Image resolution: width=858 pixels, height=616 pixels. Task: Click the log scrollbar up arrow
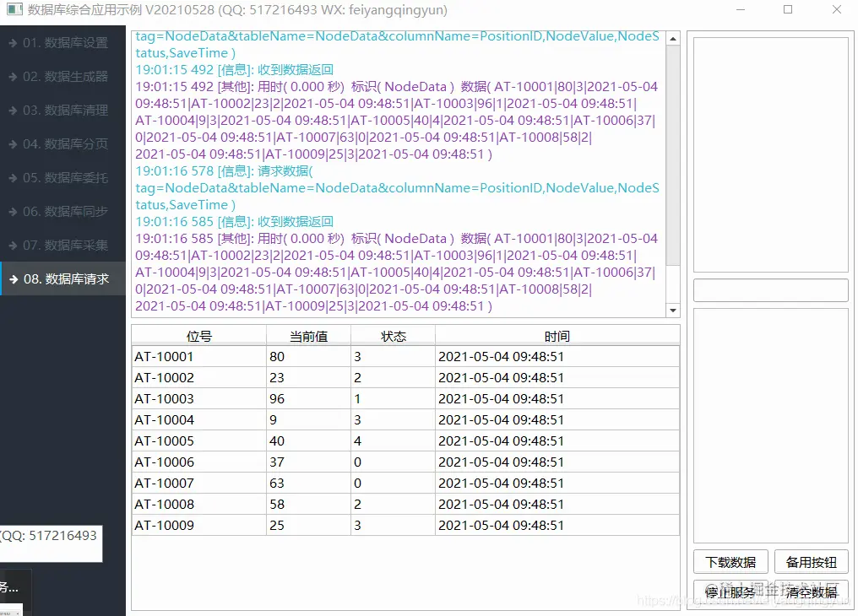(x=673, y=38)
